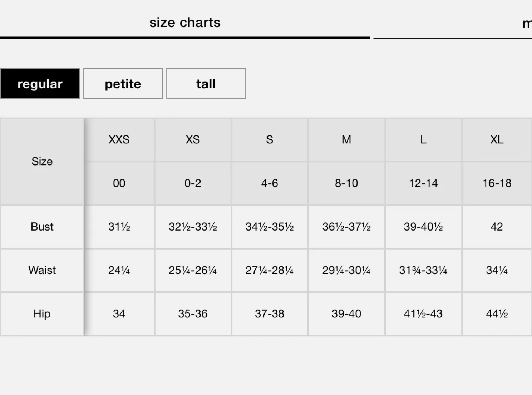
Task: Click the 39-40 hip measurement cell
Action: pyautogui.click(x=346, y=314)
